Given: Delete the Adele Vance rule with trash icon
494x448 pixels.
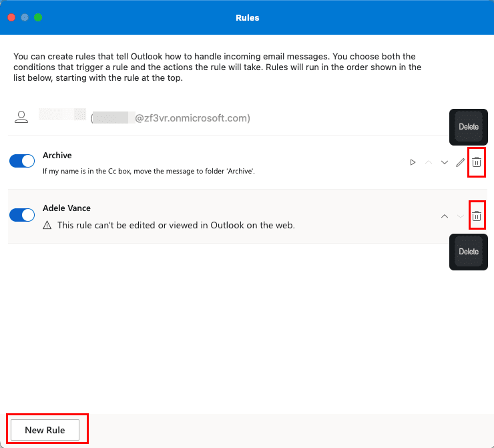Looking at the screenshot, I should tap(477, 216).
